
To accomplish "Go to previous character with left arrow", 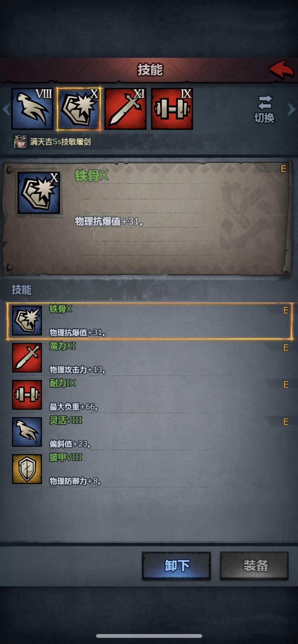I will (6, 109).
